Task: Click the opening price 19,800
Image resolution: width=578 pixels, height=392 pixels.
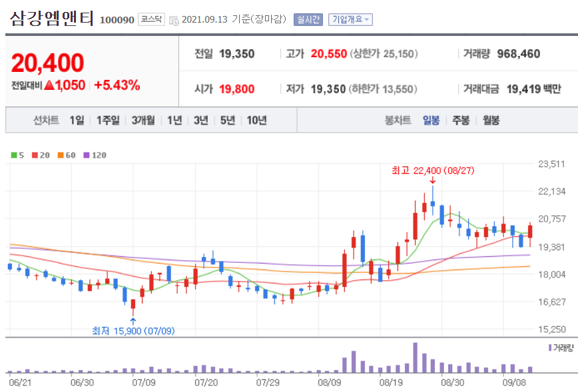Action: click(x=237, y=89)
